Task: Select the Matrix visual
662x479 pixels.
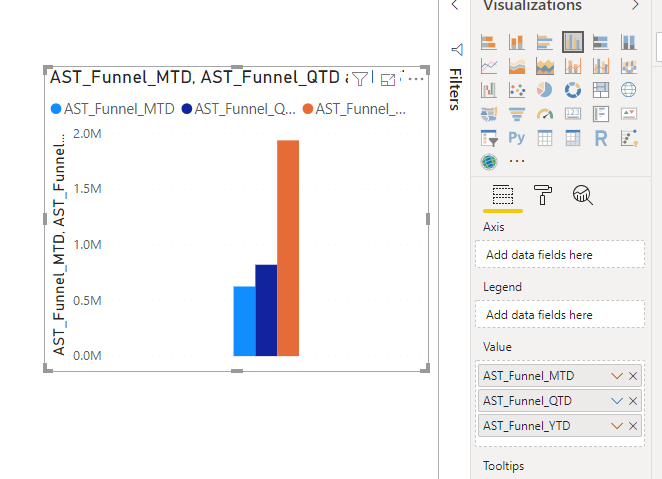Action: (573, 138)
